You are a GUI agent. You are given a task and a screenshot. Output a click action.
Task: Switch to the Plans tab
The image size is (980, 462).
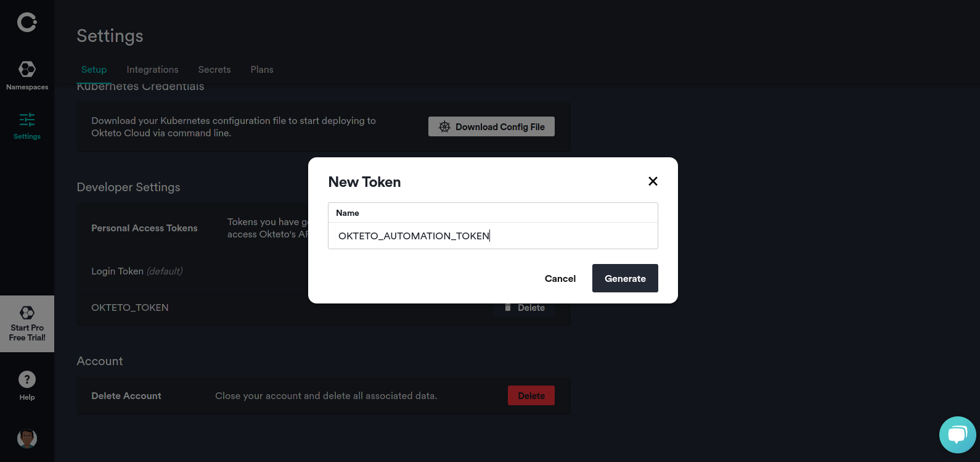point(262,70)
